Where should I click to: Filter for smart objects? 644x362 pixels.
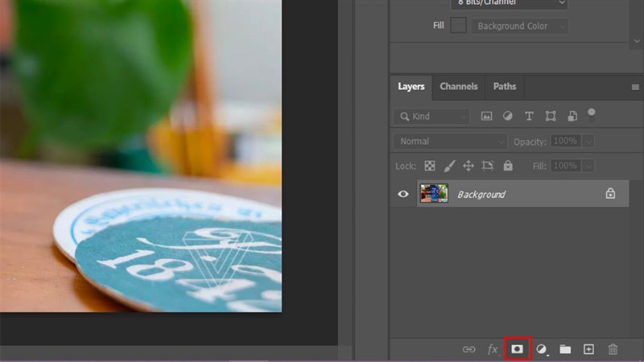coord(572,116)
